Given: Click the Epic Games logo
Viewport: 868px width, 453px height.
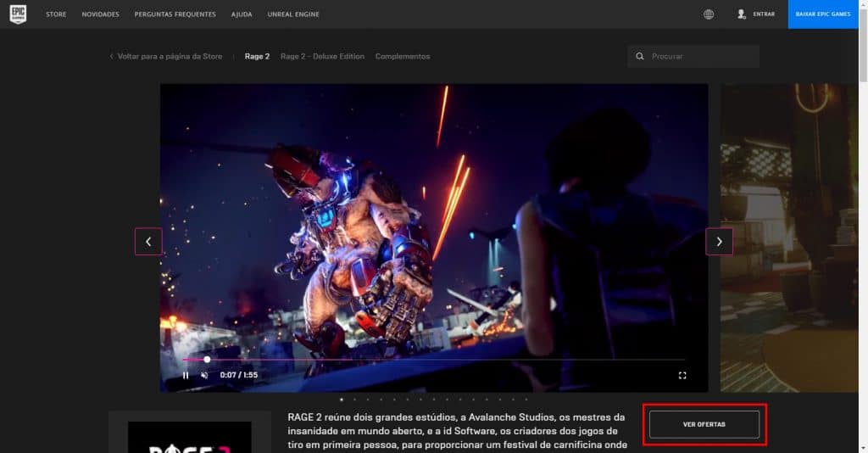Looking at the screenshot, I should point(18,14).
